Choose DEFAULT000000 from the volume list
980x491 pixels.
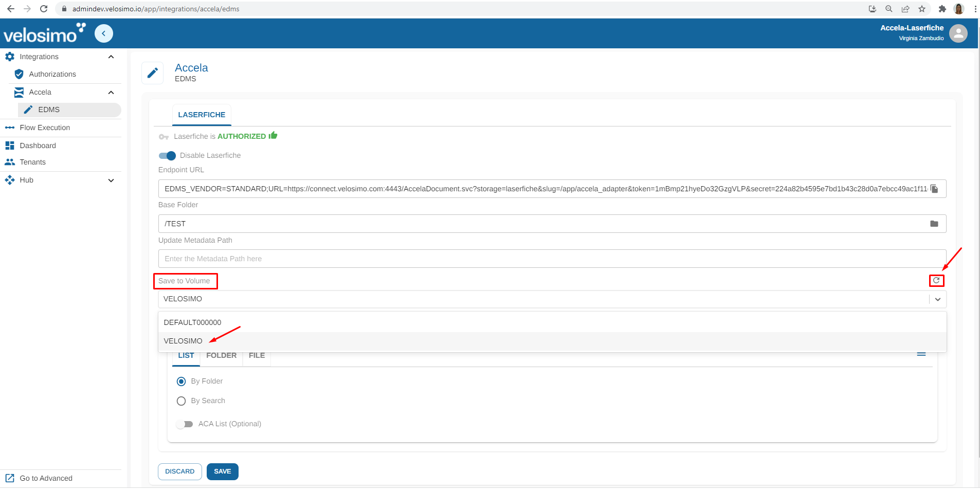pos(552,322)
